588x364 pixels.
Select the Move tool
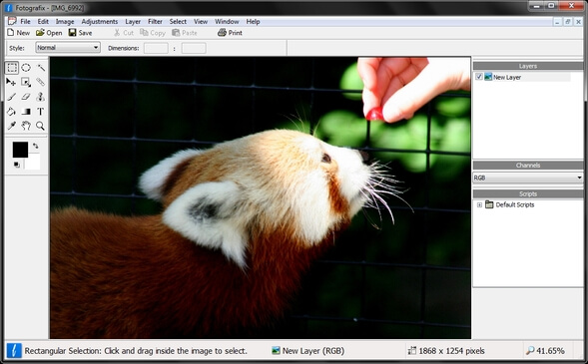click(x=12, y=82)
